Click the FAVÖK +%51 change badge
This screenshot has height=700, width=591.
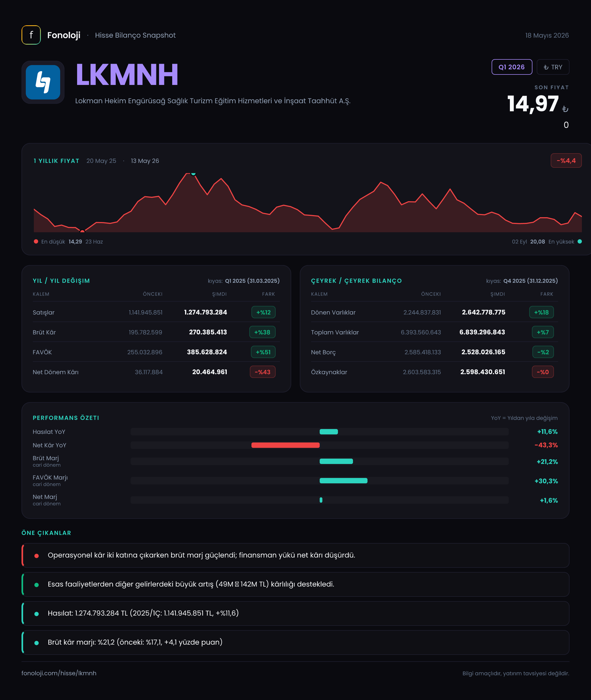click(263, 352)
